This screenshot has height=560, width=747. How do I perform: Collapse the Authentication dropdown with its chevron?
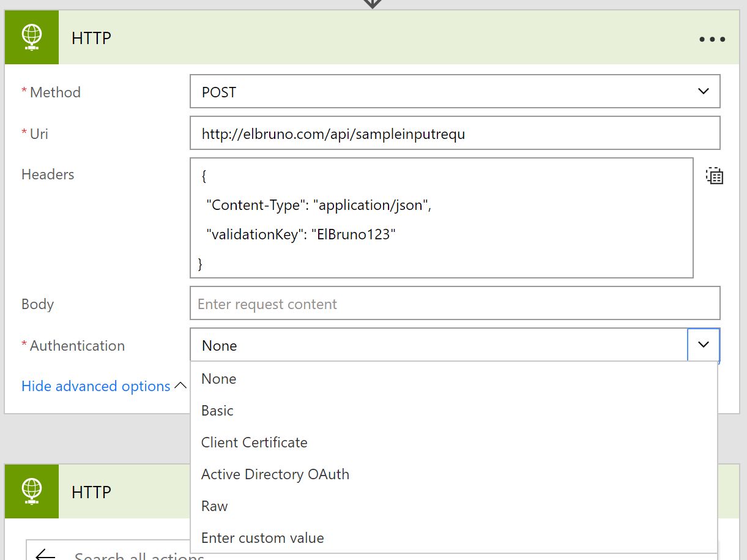coord(704,345)
